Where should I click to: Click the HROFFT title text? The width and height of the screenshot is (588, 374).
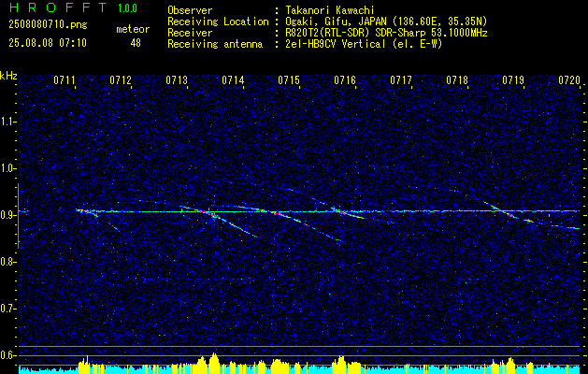58,7
